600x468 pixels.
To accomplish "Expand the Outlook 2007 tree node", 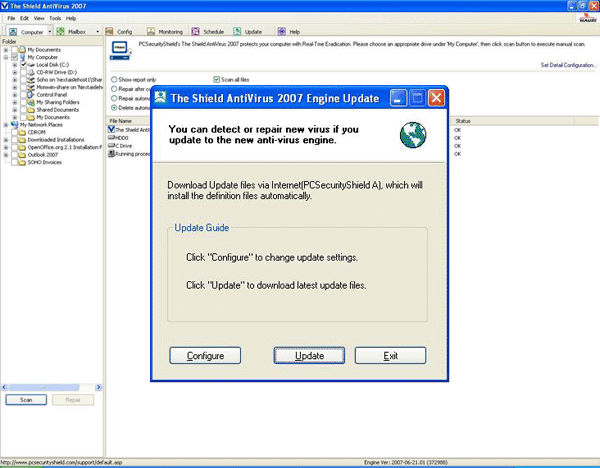I will coord(6,155).
